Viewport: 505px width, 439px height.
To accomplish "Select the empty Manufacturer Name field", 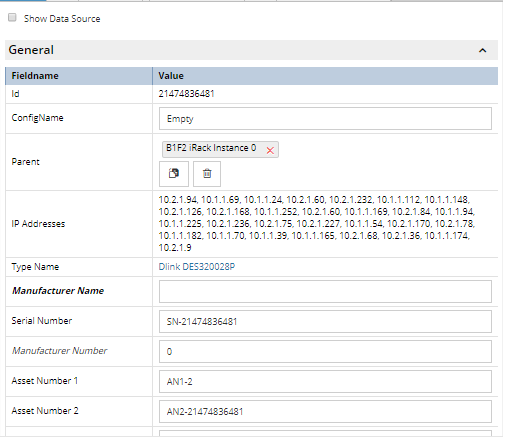I will tap(325, 291).
